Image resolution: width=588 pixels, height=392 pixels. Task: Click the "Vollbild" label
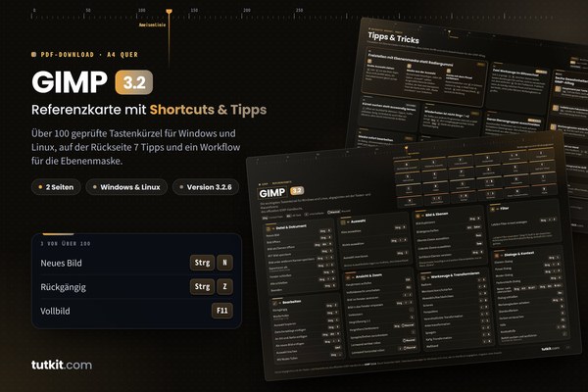coord(55,311)
